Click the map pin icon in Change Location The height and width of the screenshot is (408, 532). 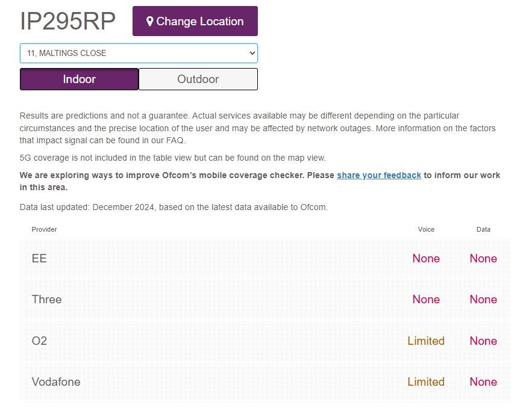pyautogui.click(x=150, y=22)
